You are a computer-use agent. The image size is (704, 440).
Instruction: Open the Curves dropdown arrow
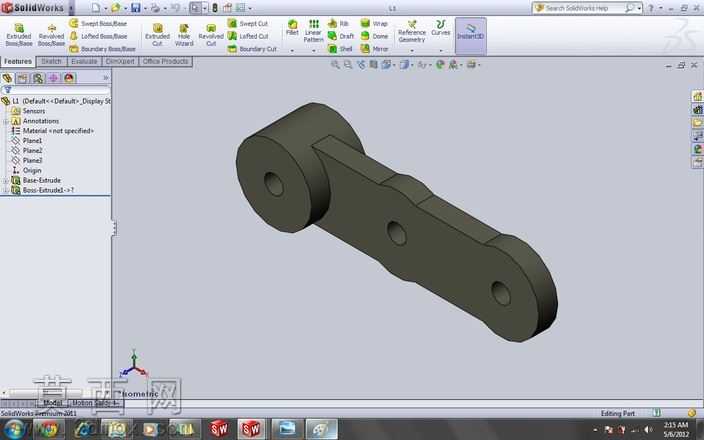tap(440, 51)
